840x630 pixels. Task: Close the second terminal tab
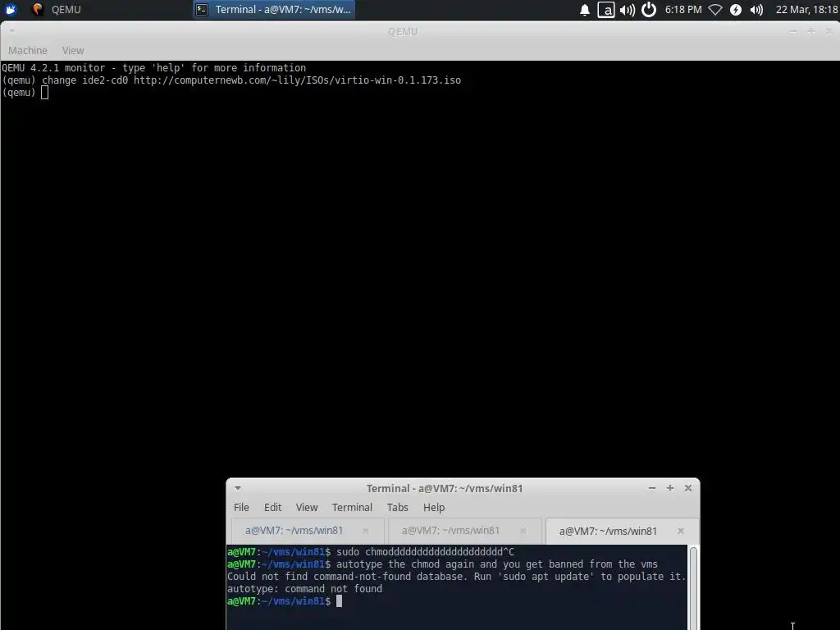[x=523, y=531]
